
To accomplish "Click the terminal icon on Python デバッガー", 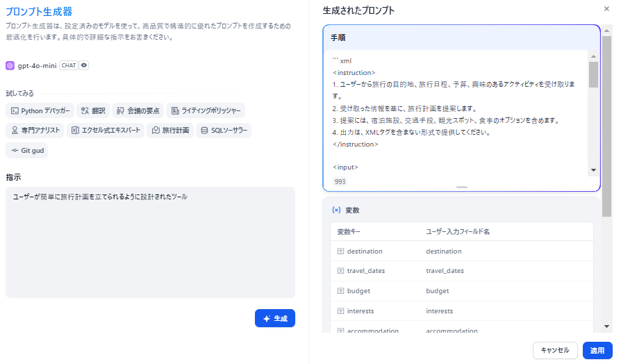I will [x=15, y=111].
